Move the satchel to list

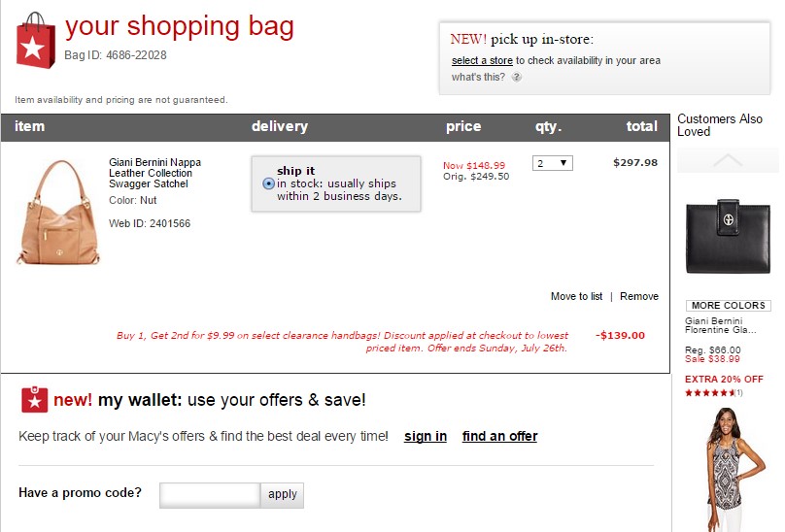[x=576, y=296]
